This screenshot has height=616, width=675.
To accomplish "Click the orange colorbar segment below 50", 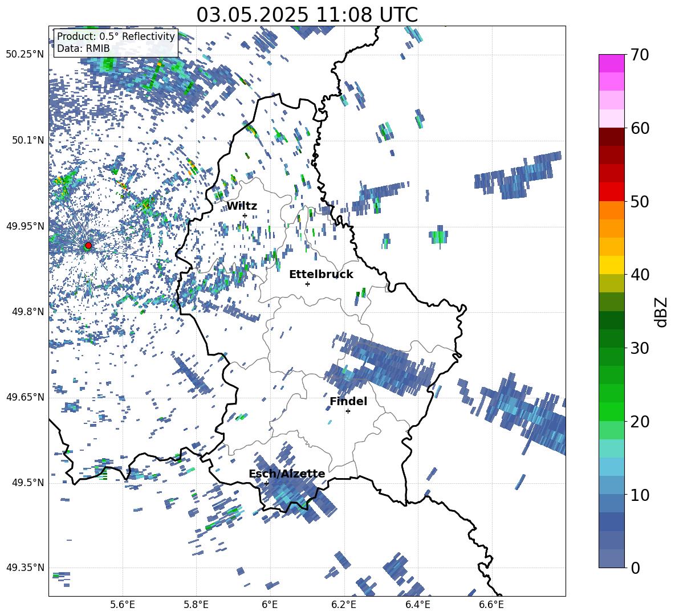I will point(611,210).
